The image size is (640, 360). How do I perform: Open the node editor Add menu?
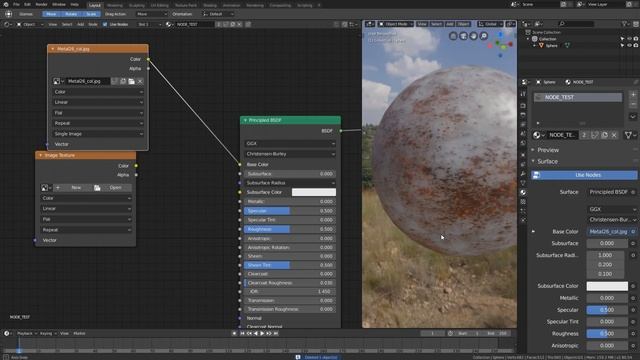pos(80,24)
